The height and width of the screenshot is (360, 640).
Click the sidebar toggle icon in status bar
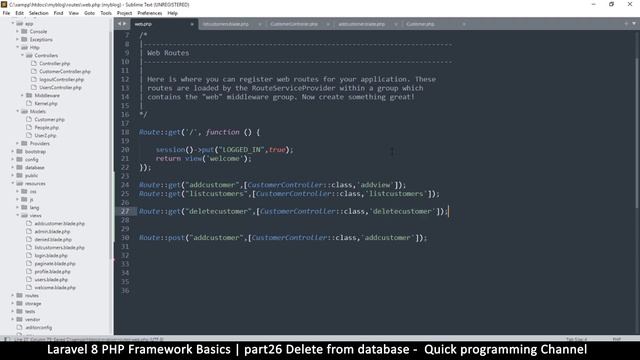coord(7,338)
